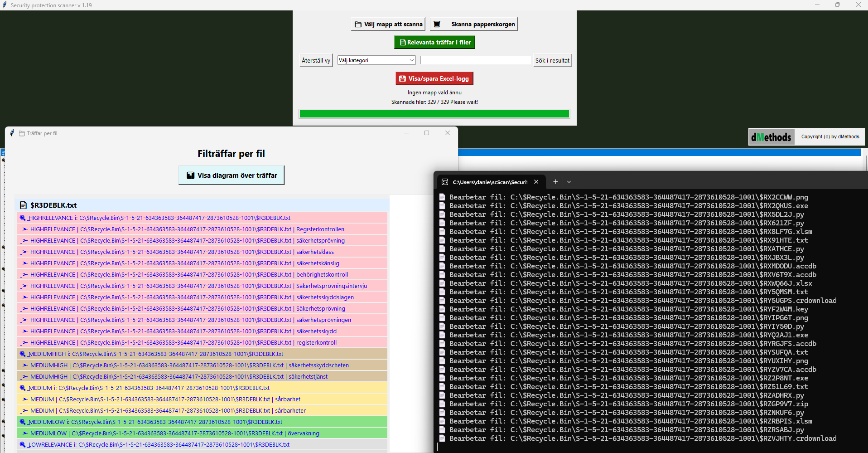This screenshot has height=453, width=868.
Task: Click the file icon next to $R3DEBLK.txt heading
Action: [x=23, y=205]
